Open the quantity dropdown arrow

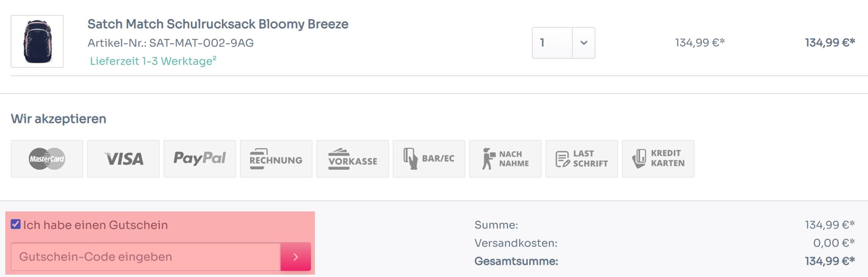point(584,43)
